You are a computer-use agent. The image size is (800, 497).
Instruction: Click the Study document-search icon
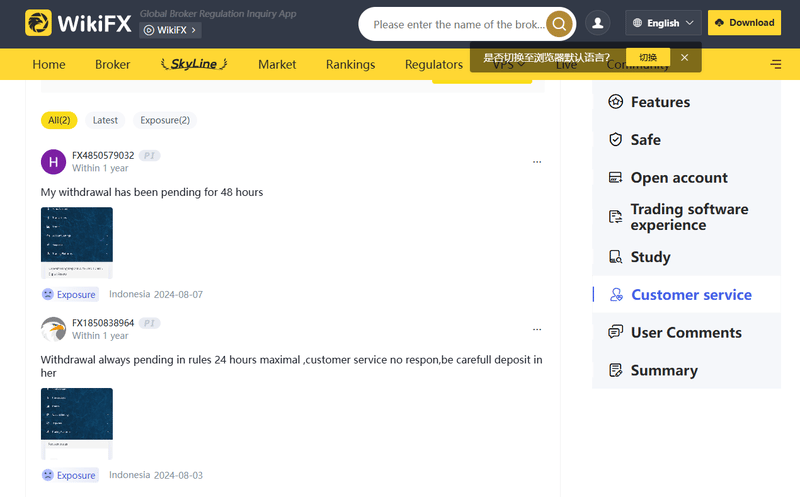pos(616,257)
